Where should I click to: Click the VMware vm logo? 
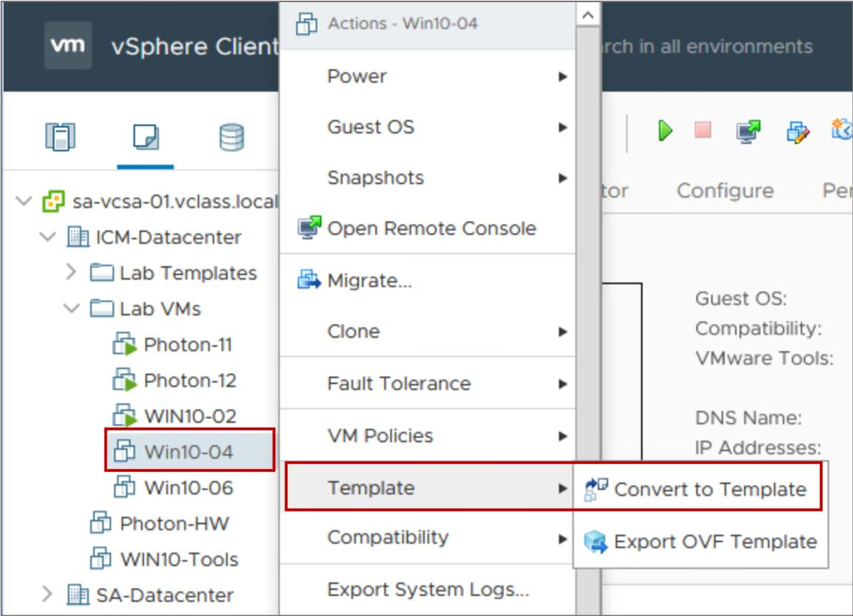coord(67,46)
